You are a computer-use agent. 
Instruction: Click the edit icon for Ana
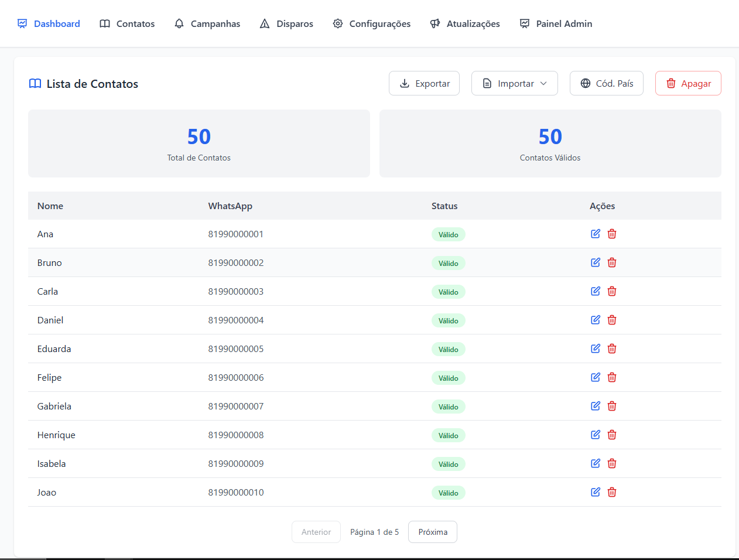point(596,234)
